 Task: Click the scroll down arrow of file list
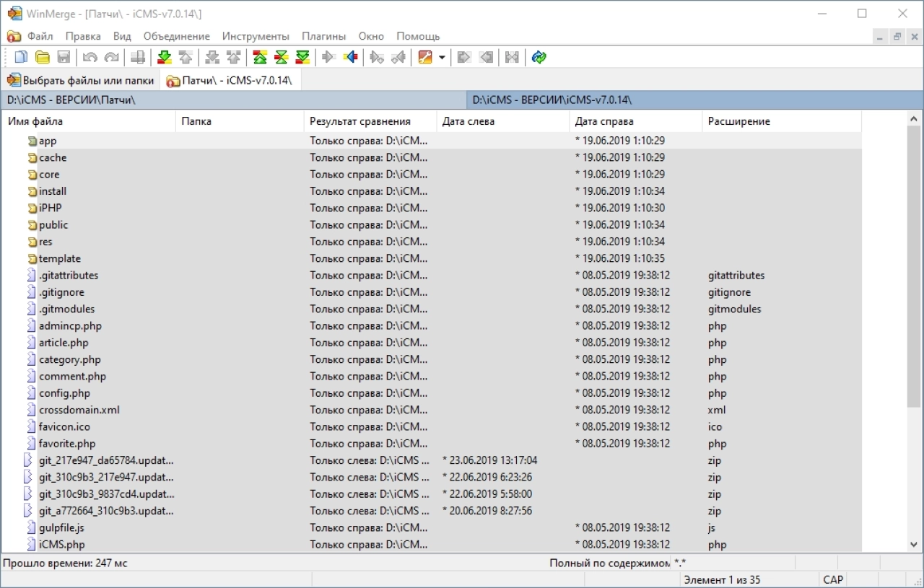tap(914, 545)
